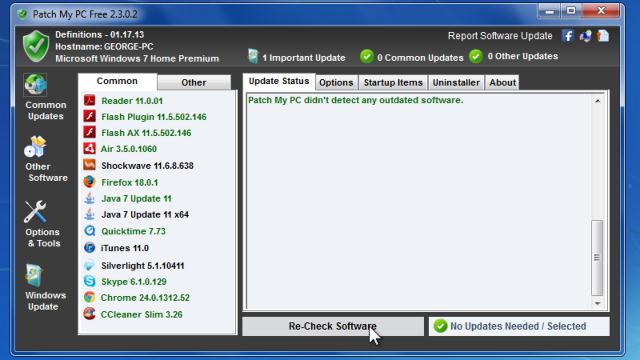Click 0 Other Updates label
640x360 pixels.
pos(523,56)
